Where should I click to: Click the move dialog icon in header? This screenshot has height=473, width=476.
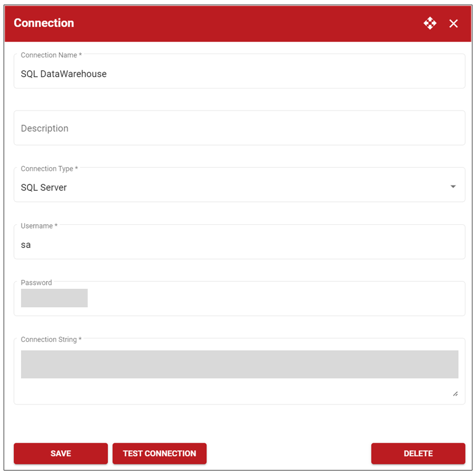pos(430,24)
